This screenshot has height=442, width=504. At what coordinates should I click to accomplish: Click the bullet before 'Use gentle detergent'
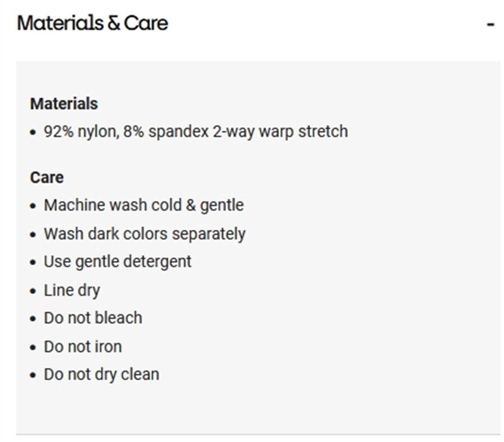pos(33,263)
